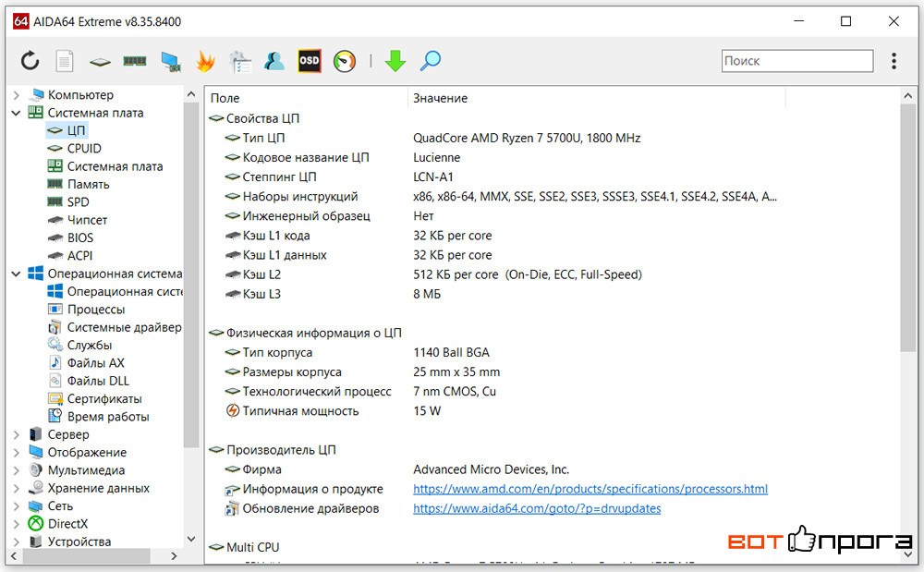Viewport: 924px width, 572px height.
Task: Click the memory module toolbar icon
Action: click(x=134, y=61)
